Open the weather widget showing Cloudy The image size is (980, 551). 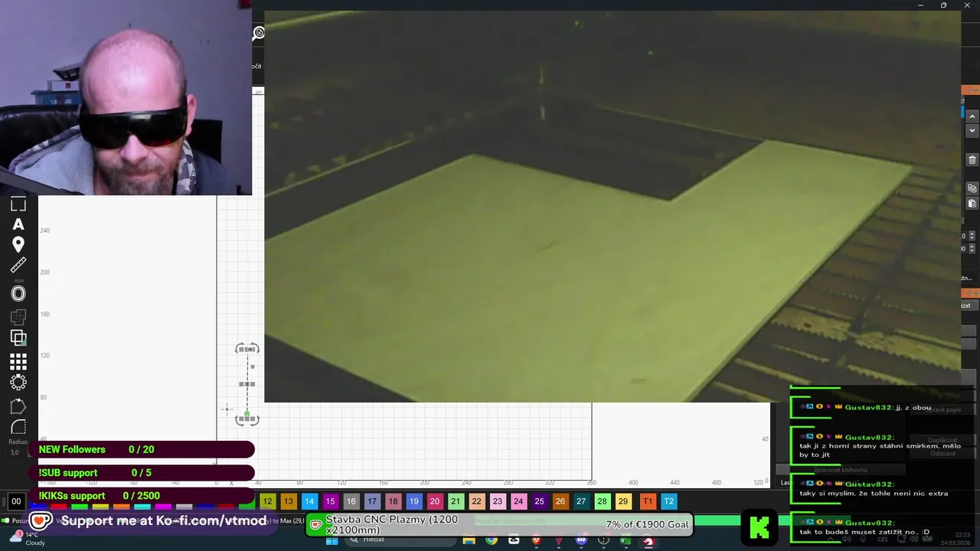[29, 539]
